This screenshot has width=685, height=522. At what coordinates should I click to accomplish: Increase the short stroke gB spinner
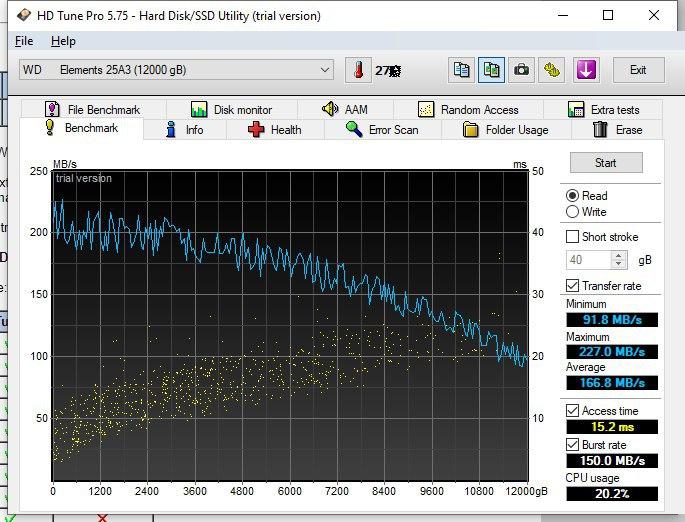point(619,255)
